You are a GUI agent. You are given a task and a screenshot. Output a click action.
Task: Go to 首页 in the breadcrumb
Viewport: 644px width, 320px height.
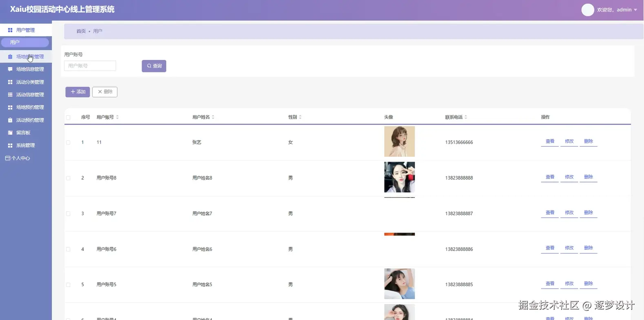[81, 31]
